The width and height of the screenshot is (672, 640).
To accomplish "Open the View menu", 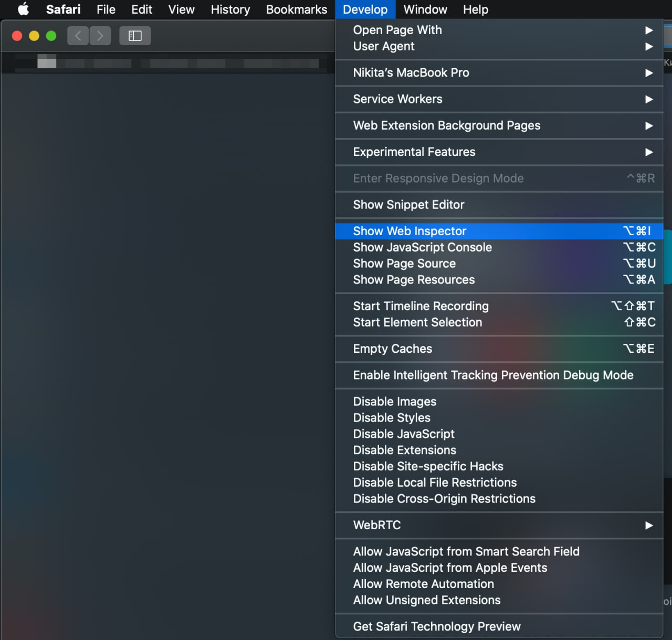I will click(x=182, y=9).
